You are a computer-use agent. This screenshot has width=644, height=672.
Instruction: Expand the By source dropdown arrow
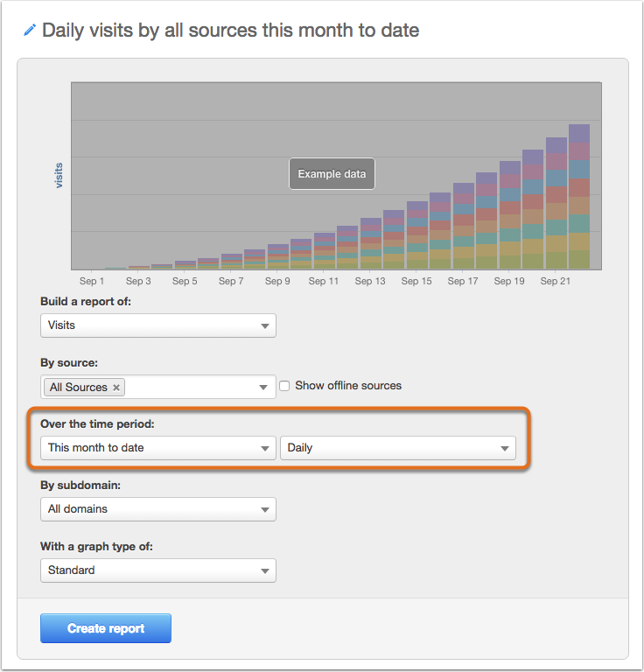[x=263, y=388]
